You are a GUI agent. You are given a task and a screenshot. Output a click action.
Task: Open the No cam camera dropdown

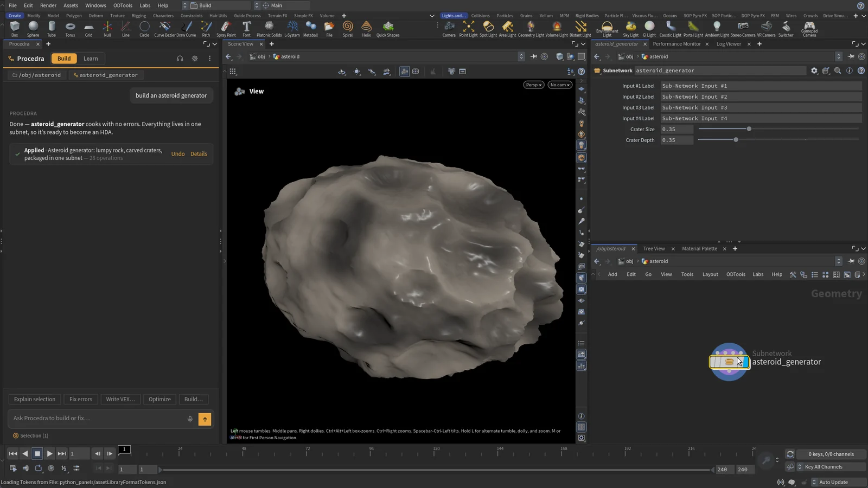click(560, 85)
